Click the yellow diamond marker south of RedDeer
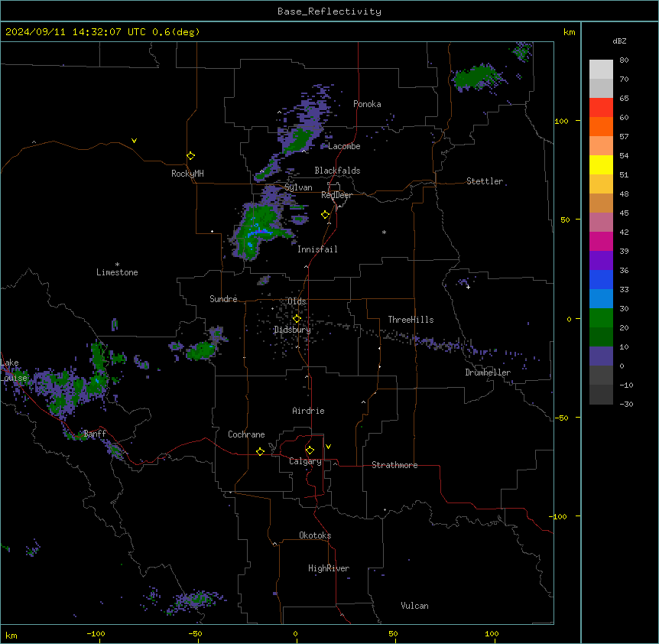This screenshot has height=644, width=659. pyautogui.click(x=326, y=215)
